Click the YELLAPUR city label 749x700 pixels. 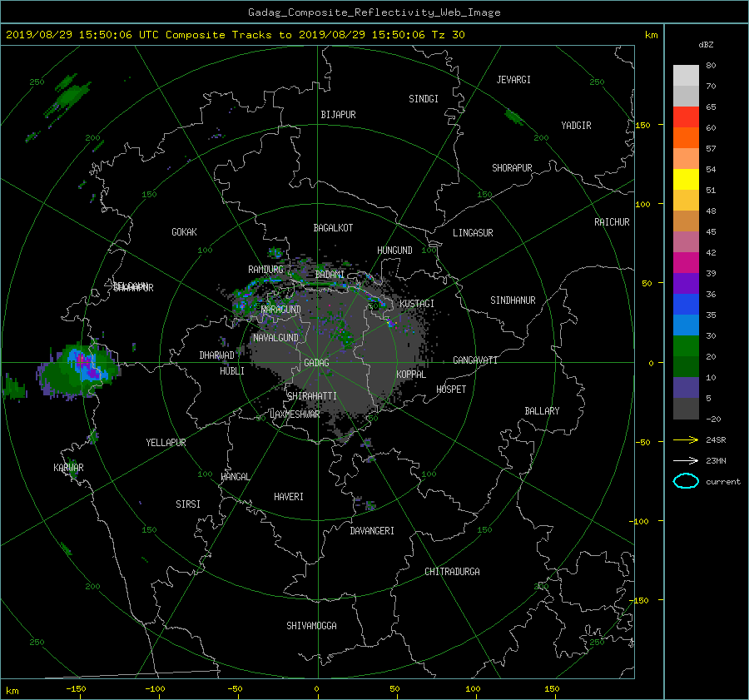click(166, 443)
